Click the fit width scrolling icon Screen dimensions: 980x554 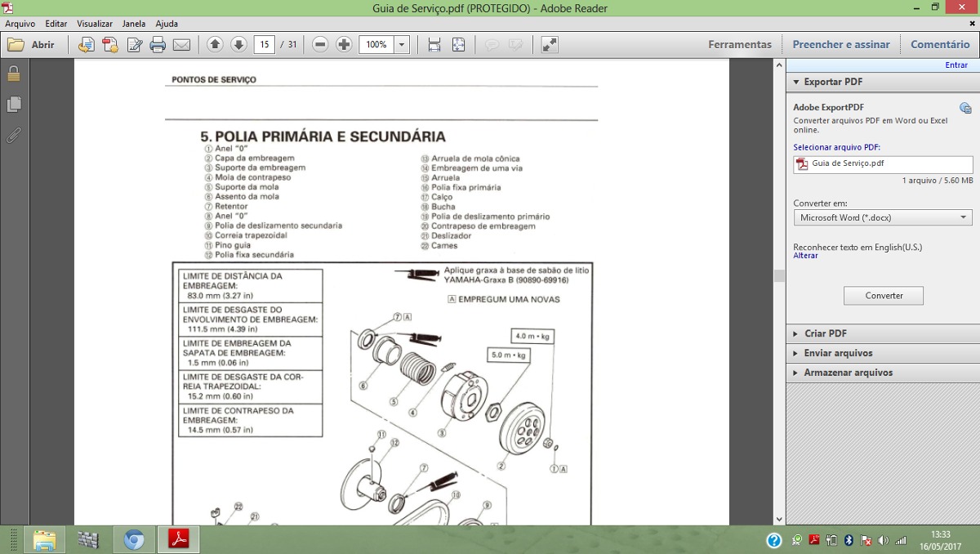[434, 45]
